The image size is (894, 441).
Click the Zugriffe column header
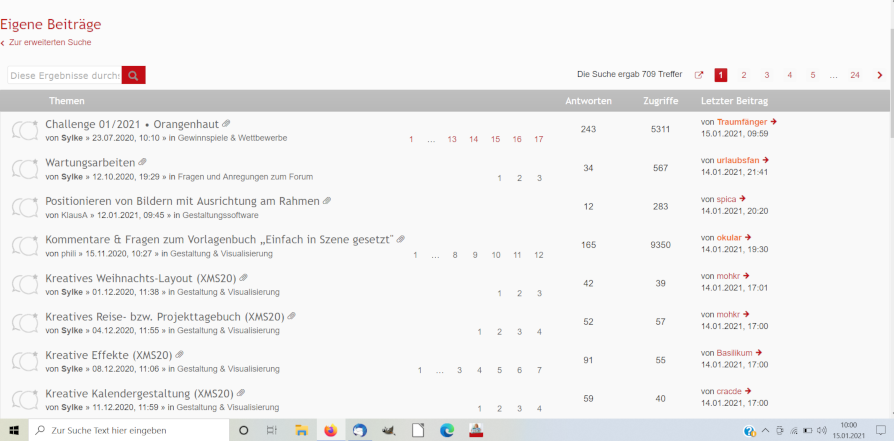tap(660, 101)
